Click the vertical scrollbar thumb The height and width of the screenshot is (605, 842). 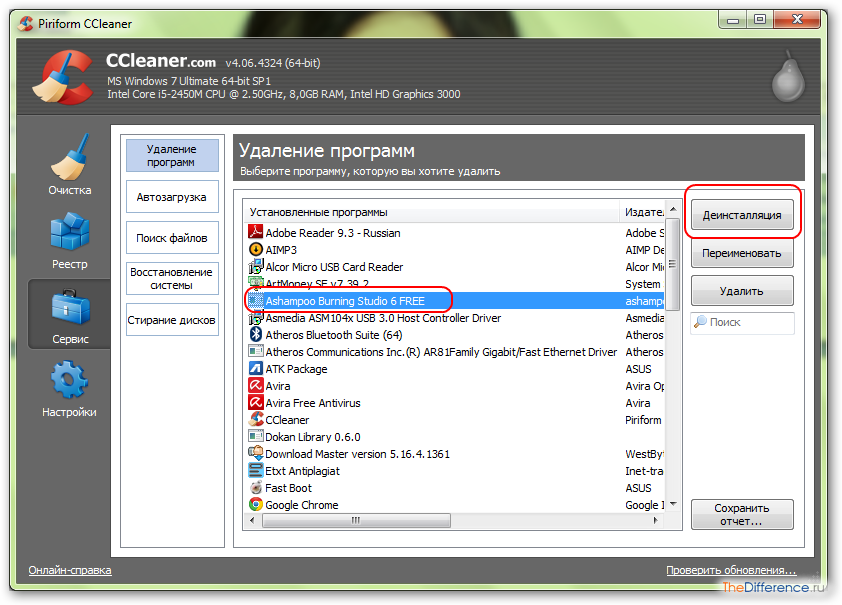(x=673, y=264)
